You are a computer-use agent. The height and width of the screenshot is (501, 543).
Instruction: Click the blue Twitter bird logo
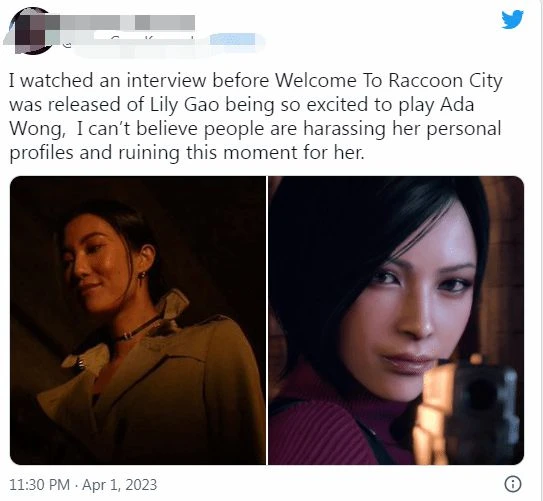click(512, 19)
